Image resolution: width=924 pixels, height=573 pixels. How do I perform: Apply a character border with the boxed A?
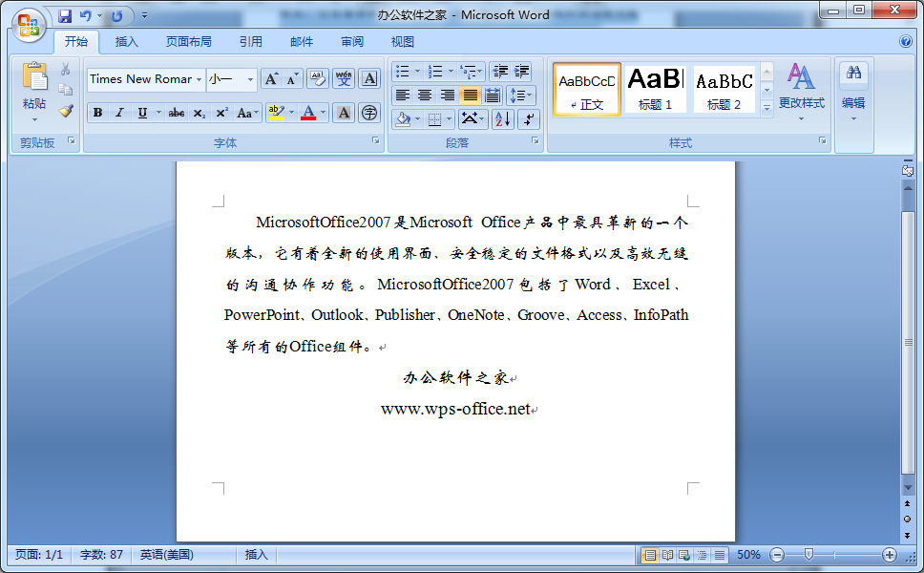point(369,79)
